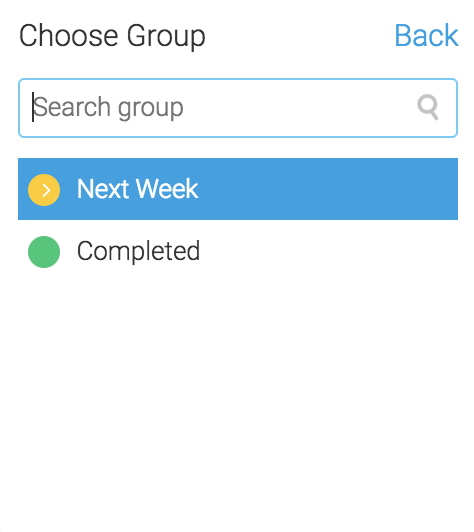The width and height of the screenshot is (474, 532).
Task: Focus the Search group input field
Action: (238, 108)
